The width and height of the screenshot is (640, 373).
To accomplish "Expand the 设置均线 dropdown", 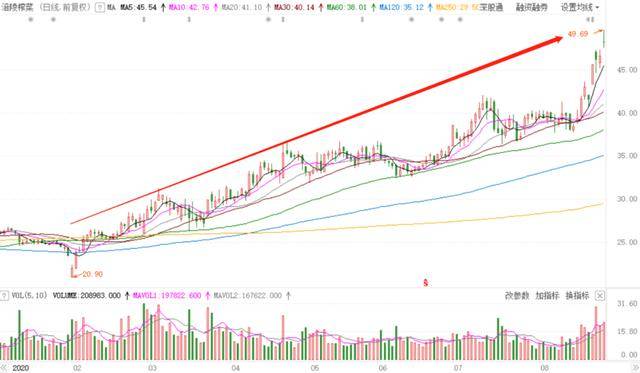I will click(x=580, y=7).
